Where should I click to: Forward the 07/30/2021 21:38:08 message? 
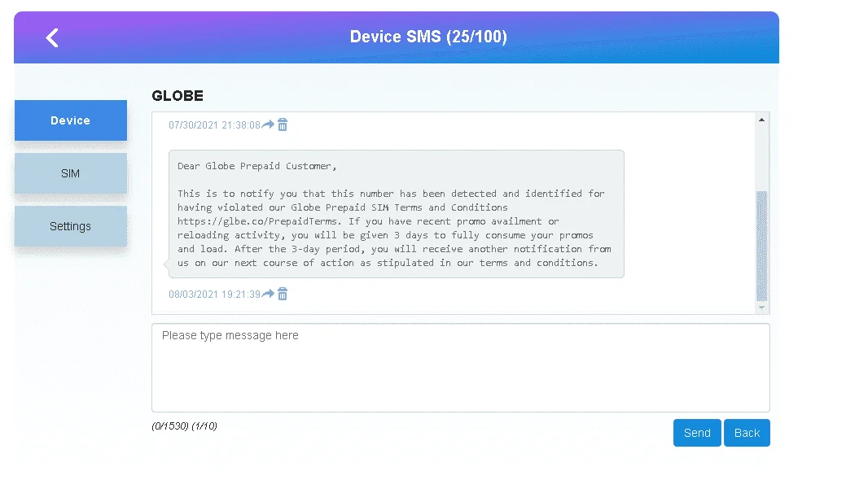tap(268, 124)
